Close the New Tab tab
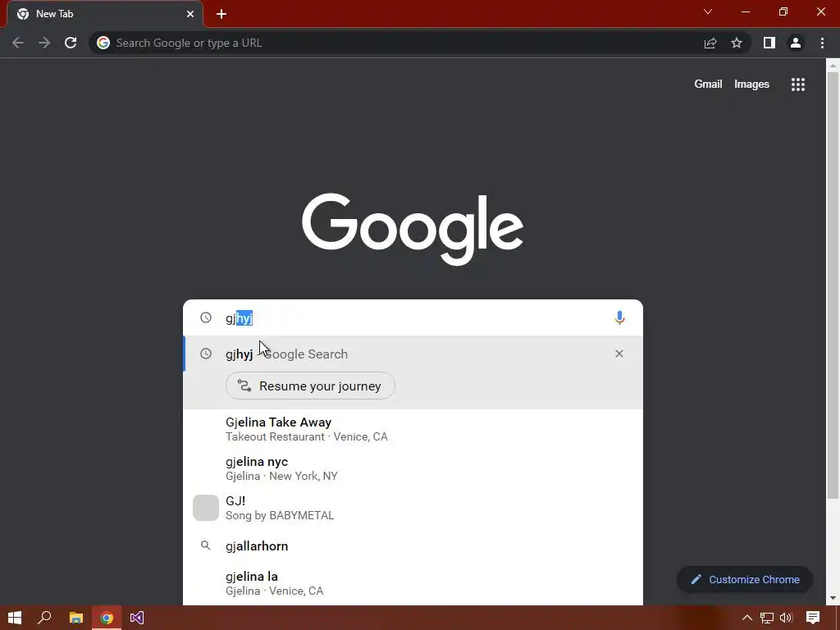840x630 pixels. 190,14
